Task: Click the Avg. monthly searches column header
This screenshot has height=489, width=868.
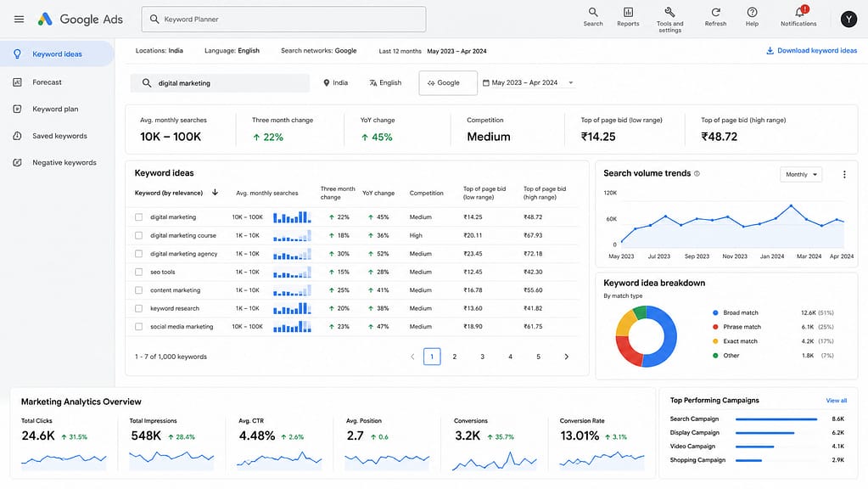Action: 266,194
